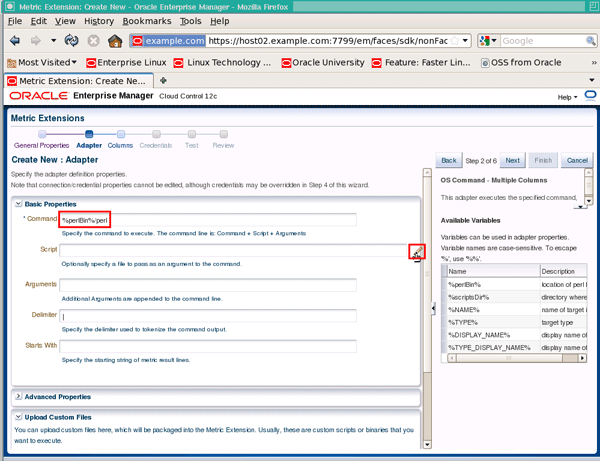Image resolution: width=600 pixels, height=461 pixels.
Task: Open the script editor pencil icon
Action: (417, 252)
